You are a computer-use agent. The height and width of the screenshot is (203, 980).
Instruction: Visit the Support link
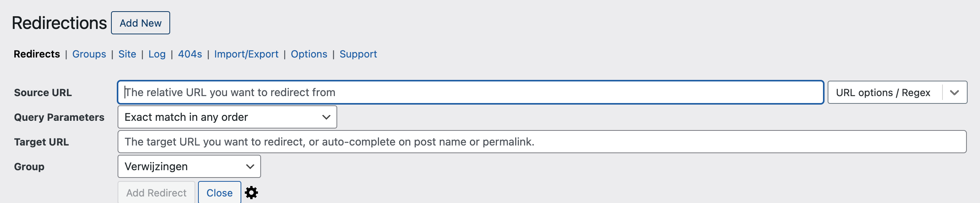click(x=358, y=54)
